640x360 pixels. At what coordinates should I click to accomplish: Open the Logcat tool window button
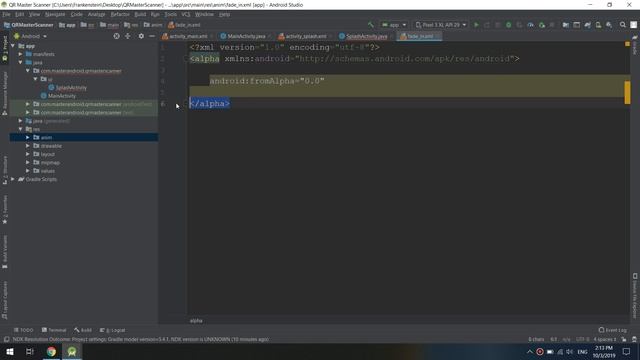(113, 330)
